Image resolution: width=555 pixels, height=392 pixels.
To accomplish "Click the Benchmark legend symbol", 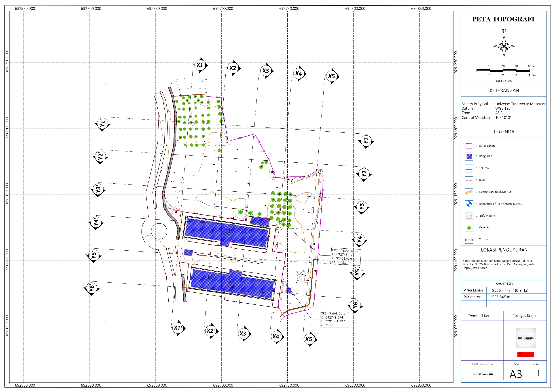I will [x=469, y=204].
